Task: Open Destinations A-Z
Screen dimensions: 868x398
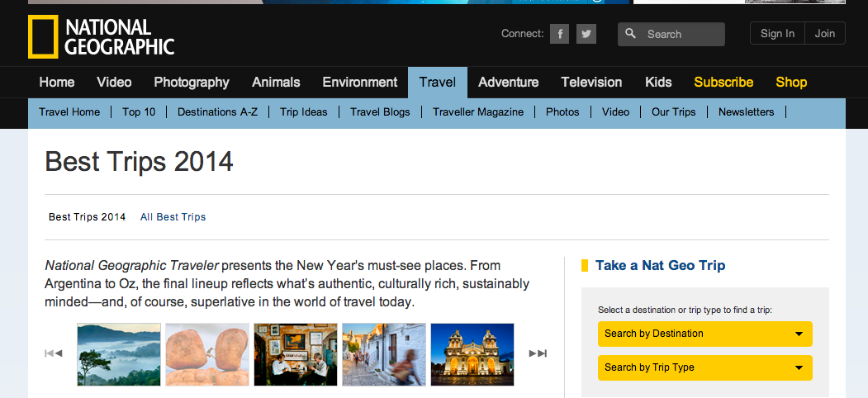Action: [217, 111]
